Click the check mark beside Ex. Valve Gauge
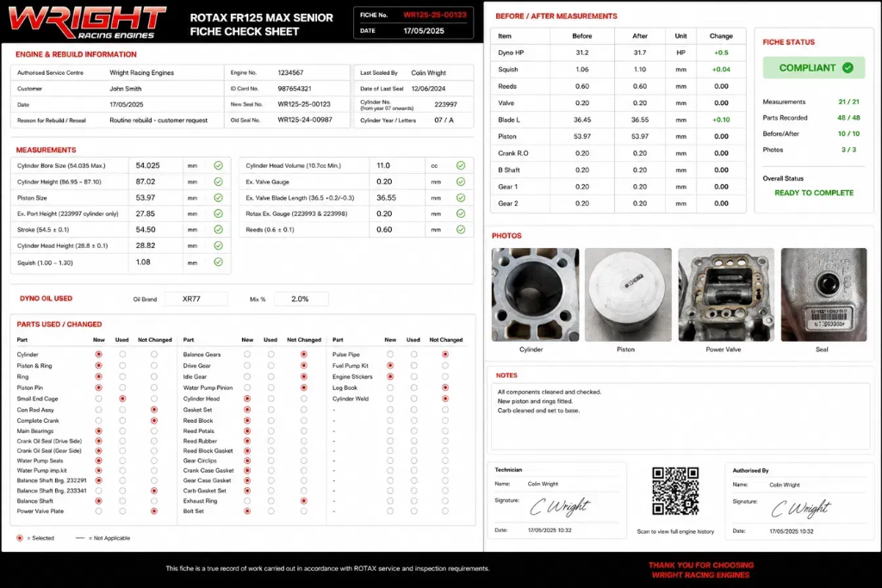The width and height of the screenshot is (882, 588). point(461,182)
